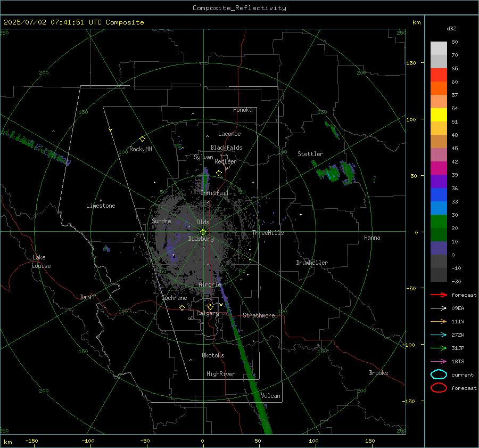Click the Lacombe label

click(229, 134)
